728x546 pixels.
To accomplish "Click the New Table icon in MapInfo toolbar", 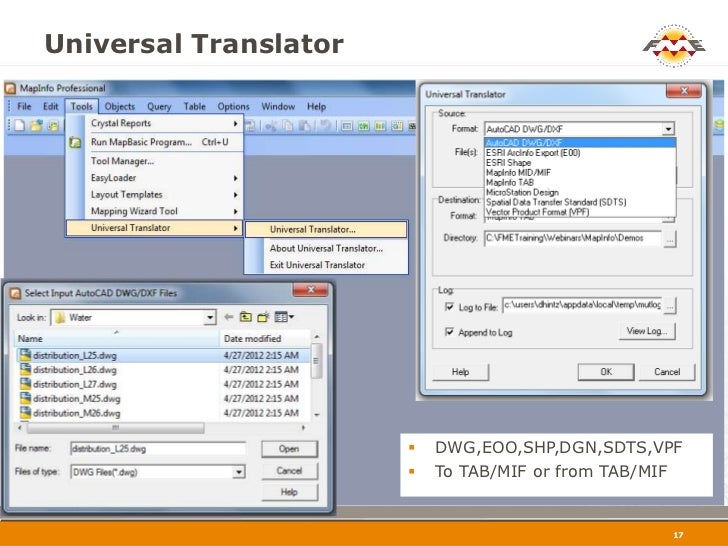I will coord(20,125).
